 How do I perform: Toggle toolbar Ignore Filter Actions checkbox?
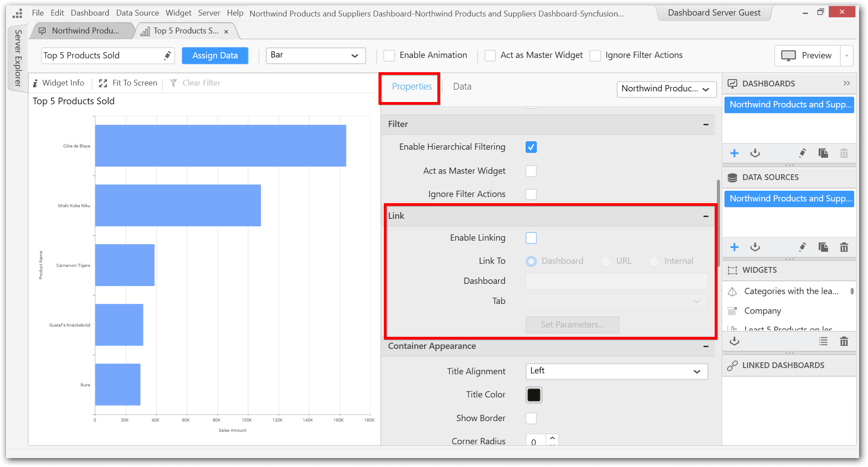pos(595,56)
